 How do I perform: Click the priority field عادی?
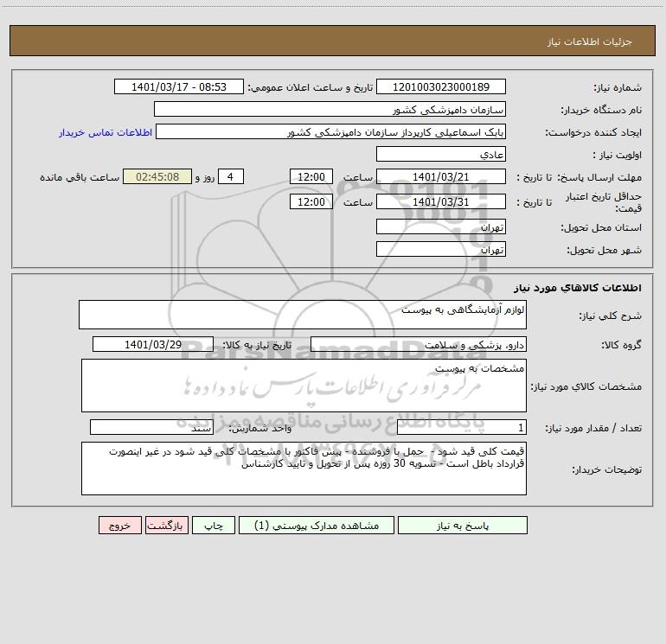pyautogui.click(x=441, y=154)
